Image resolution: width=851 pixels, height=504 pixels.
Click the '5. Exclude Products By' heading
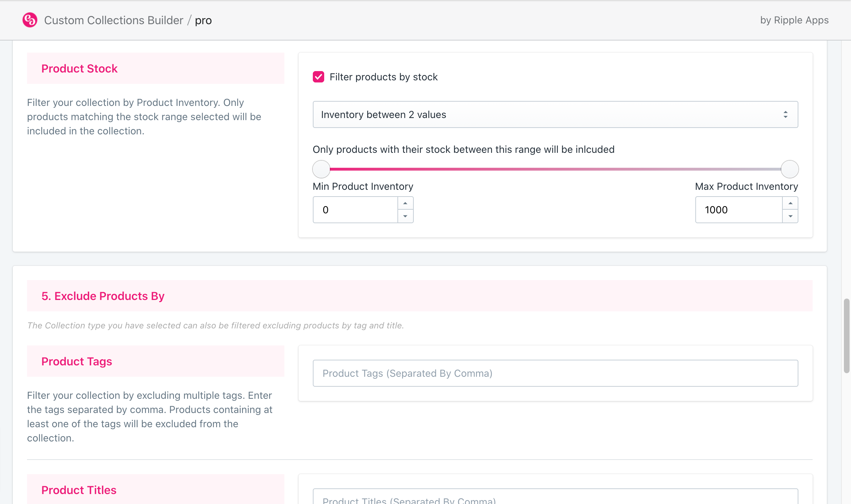pyautogui.click(x=103, y=296)
